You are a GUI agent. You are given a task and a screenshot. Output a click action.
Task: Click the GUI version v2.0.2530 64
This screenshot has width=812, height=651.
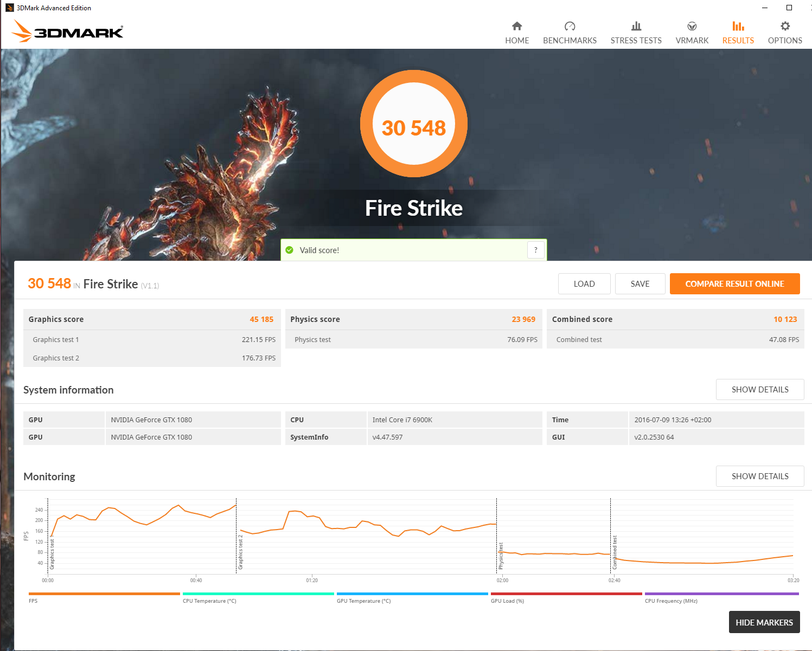[654, 437]
